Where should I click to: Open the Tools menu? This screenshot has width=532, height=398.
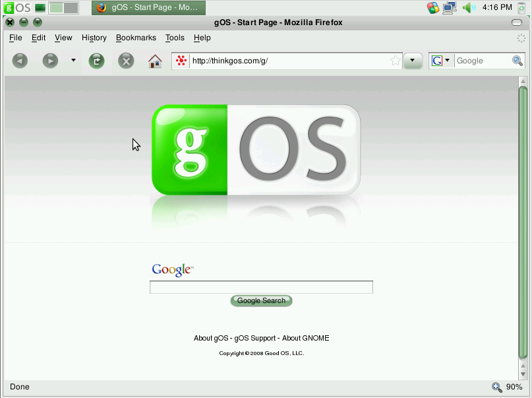pos(175,38)
